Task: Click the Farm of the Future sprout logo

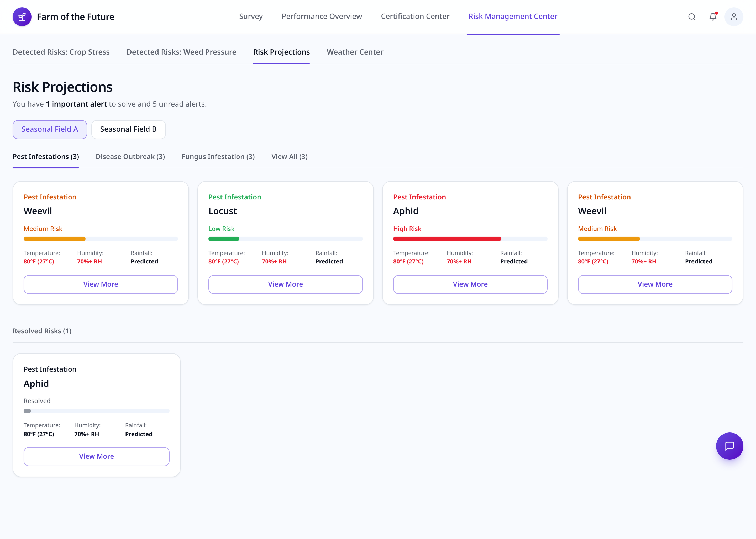Action: click(22, 17)
